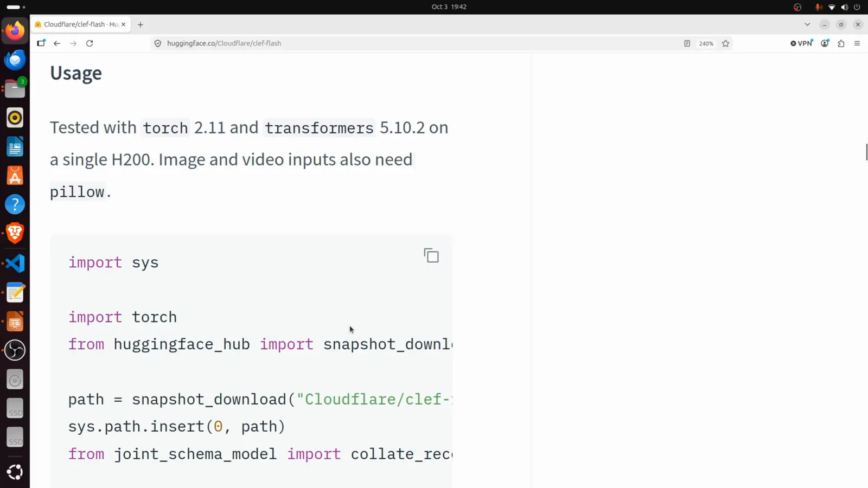This screenshot has width=868, height=488.
Task: Open the power menu in top bar
Action: coord(857,7)
